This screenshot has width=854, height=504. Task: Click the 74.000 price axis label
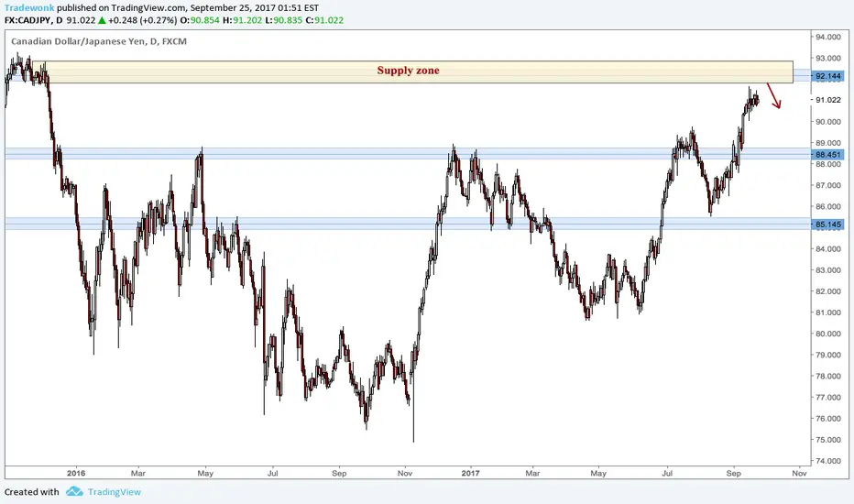pyautogui.click(x=827, y=460)
